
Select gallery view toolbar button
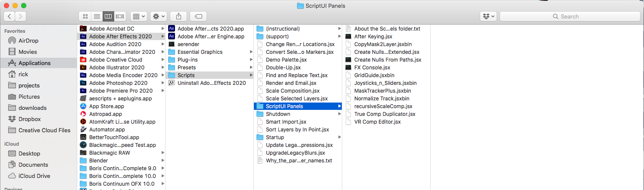(120, 16)
